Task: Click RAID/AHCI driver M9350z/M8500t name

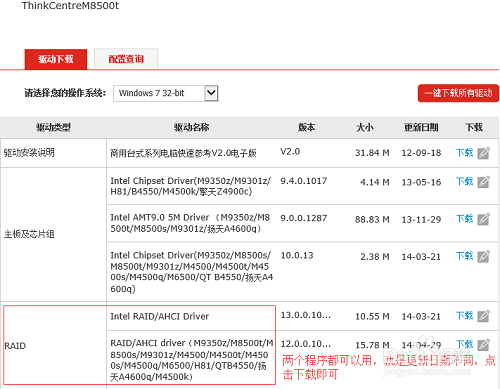Action: click(192, 360)
